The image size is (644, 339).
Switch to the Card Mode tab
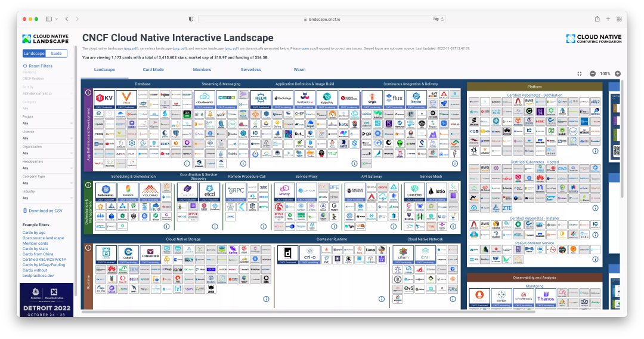(153, 70)
